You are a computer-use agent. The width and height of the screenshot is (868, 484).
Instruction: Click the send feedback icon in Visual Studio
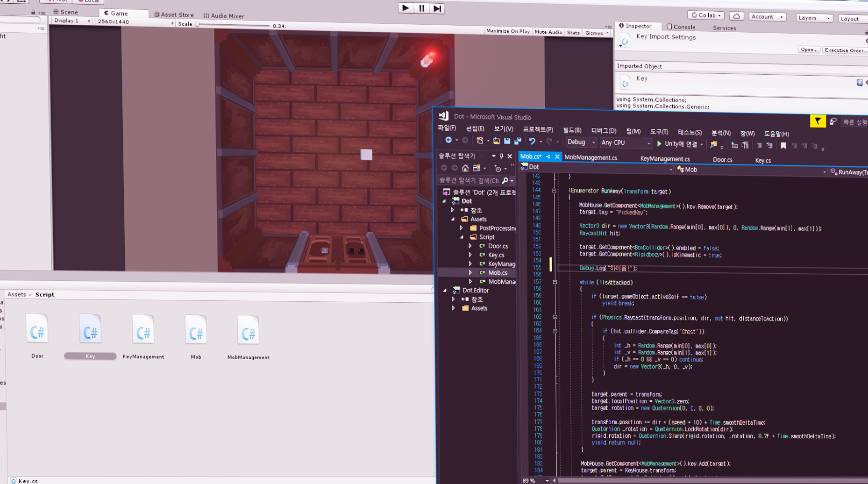pos(833,121)
